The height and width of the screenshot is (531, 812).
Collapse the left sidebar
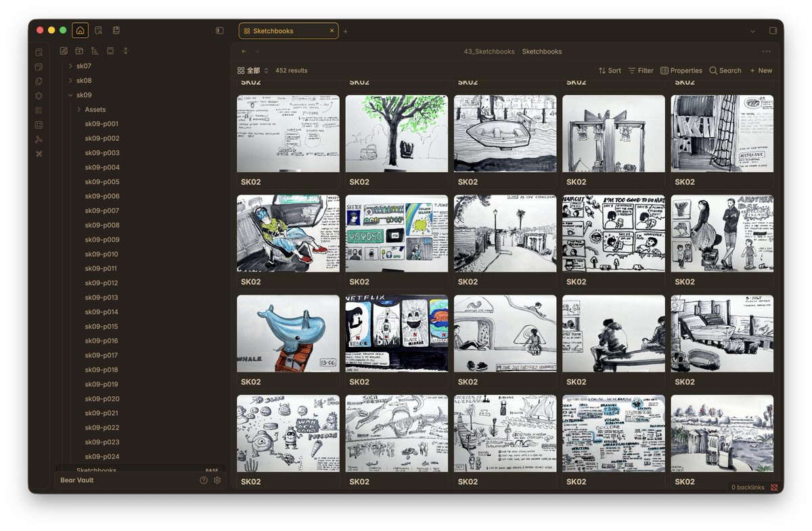[x=220, y=30]
